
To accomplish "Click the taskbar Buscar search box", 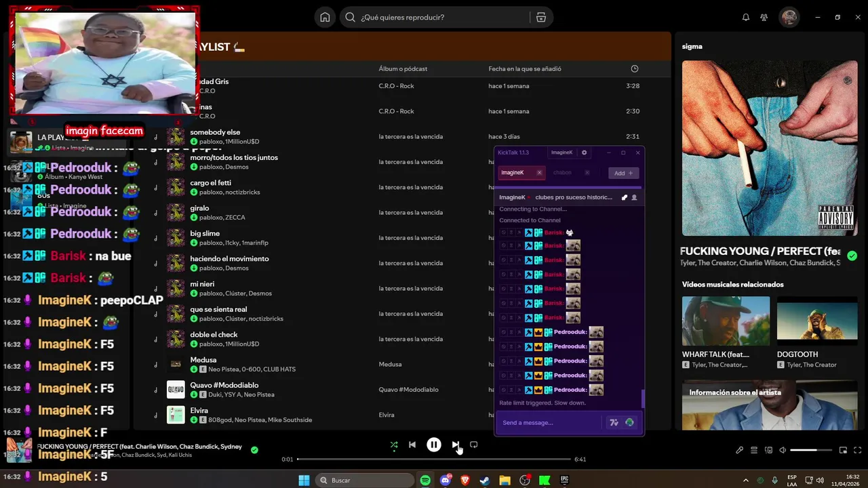I will [x=365, y=480].
